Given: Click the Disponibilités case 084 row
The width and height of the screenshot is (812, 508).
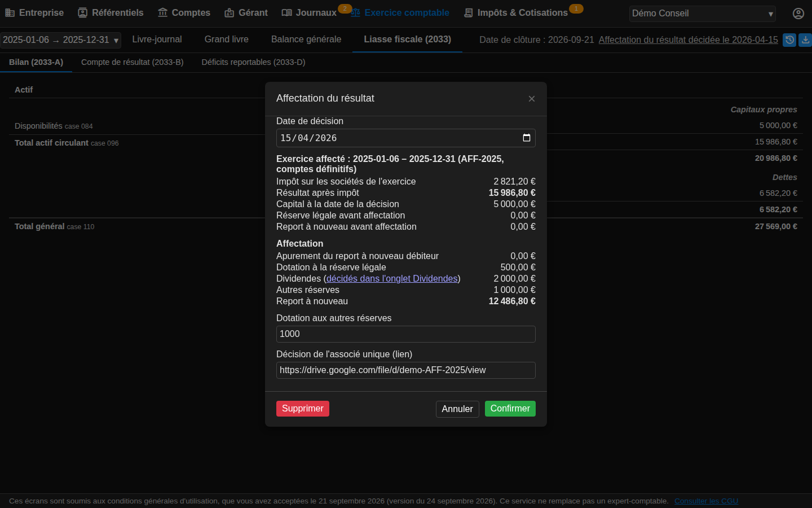Looking at the screenshot, I should 137,126.
